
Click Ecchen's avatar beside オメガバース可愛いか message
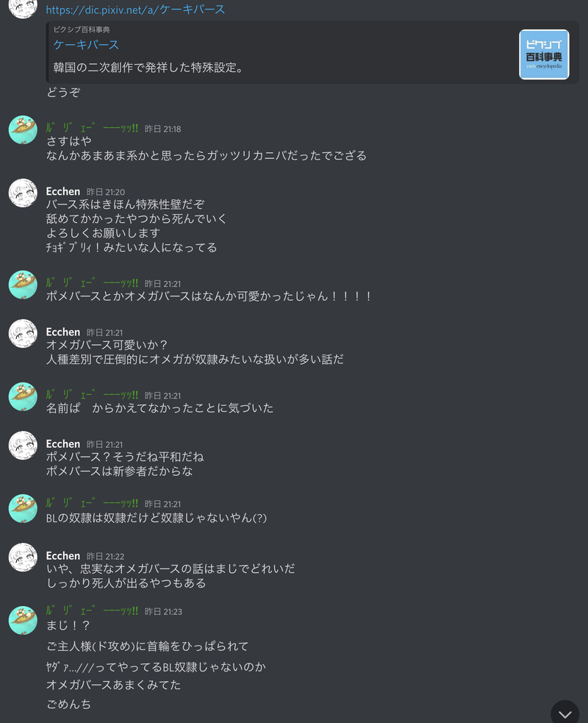click(x=23, y=333)
